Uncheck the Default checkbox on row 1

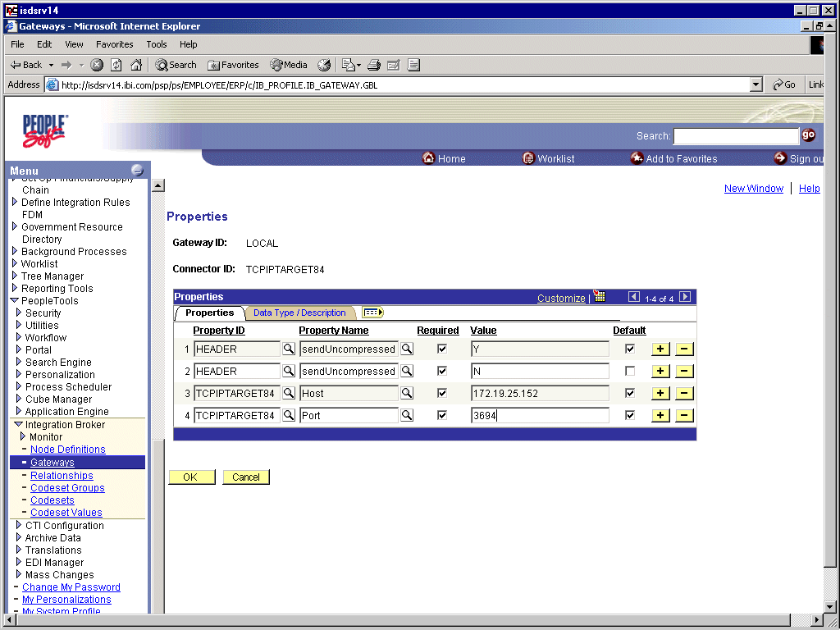[x=629, y=349]
